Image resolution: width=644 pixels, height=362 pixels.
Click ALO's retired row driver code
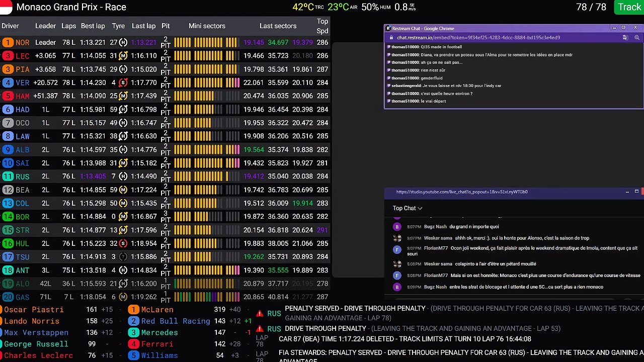coord(23,284)
